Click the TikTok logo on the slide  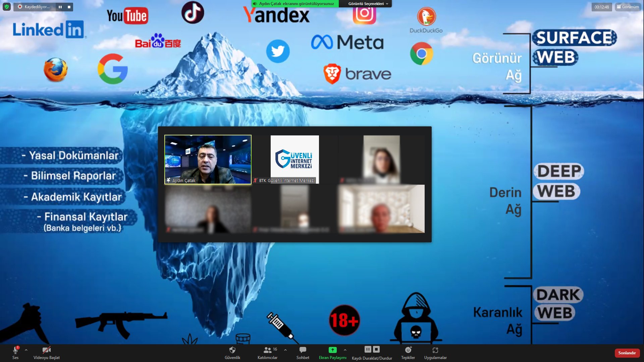pos(193,12)
